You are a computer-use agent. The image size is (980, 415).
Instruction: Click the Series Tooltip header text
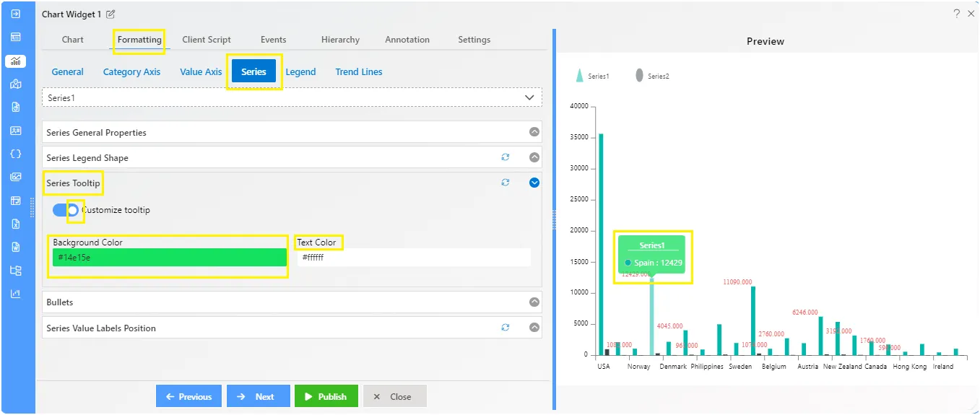73,183
